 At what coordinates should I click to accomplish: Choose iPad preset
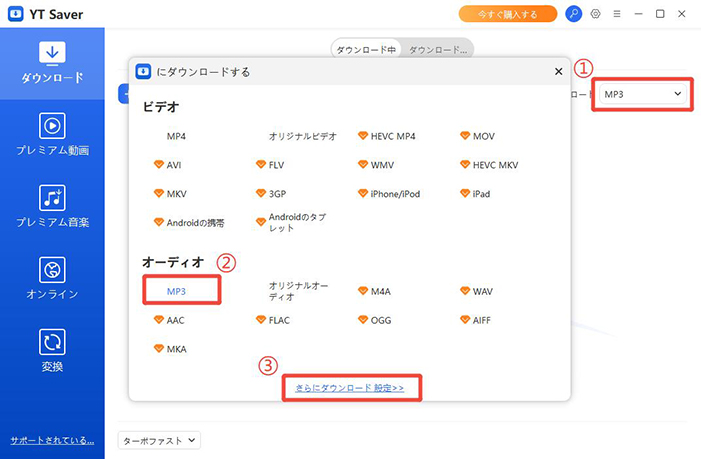pyautogui.click(x=475, y=194)
